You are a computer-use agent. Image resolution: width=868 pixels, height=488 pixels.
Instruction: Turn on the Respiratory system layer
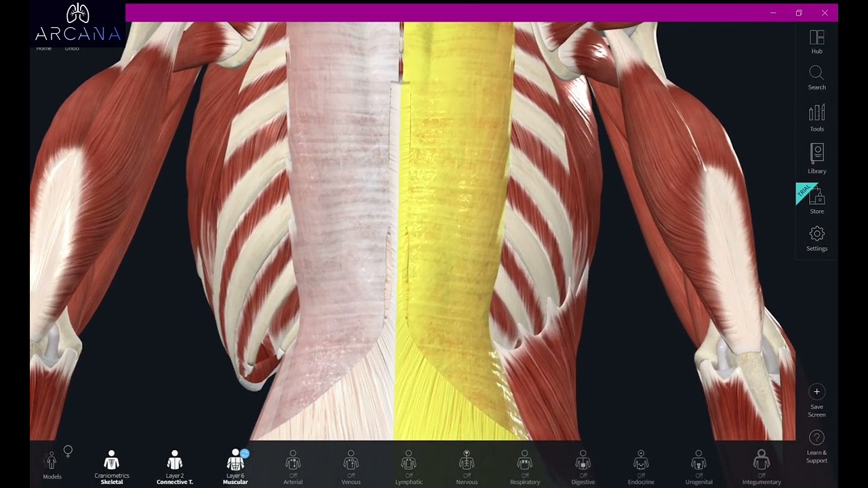pos(525,468)
